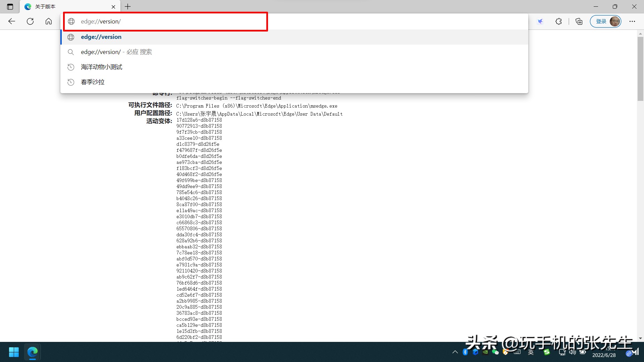The width and height of the screenshot is (644, 362).
Task: Open Collections icon in toolbar
Action: 579,21
